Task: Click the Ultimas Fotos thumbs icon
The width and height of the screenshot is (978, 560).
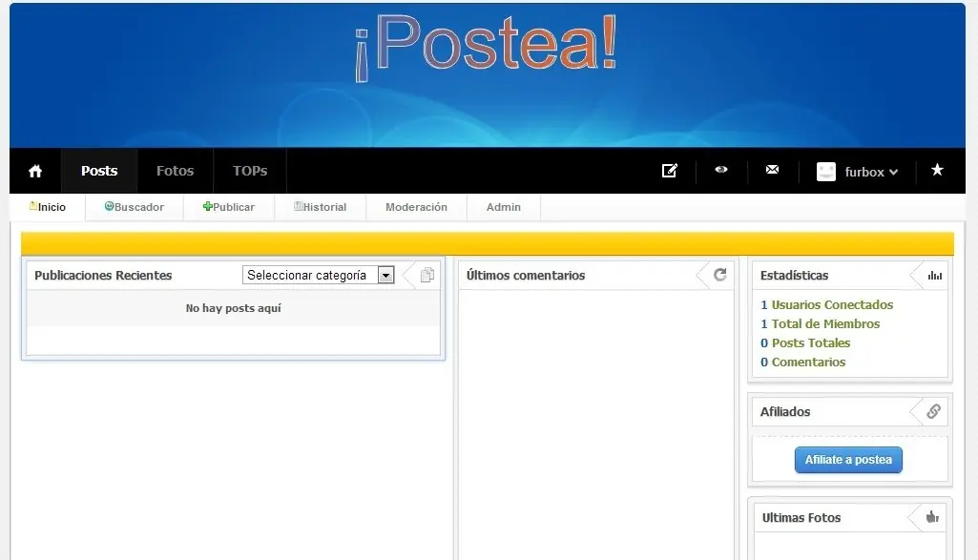Action: 932,517
